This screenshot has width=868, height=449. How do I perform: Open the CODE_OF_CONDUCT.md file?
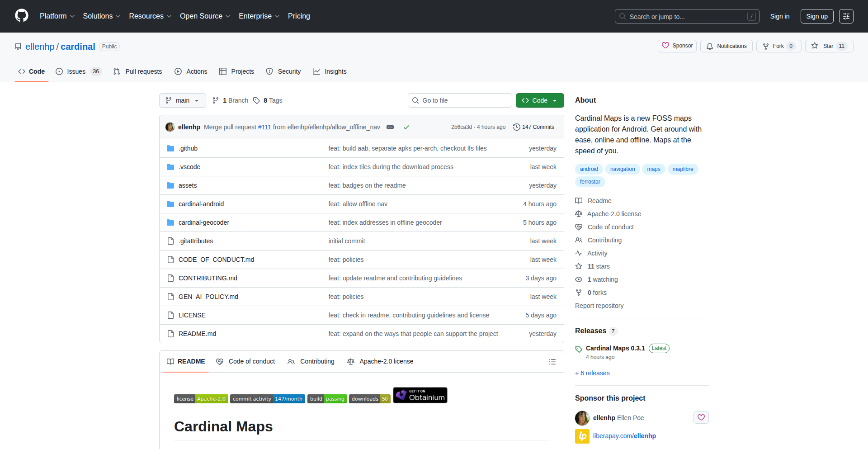(x=216, y=260)
